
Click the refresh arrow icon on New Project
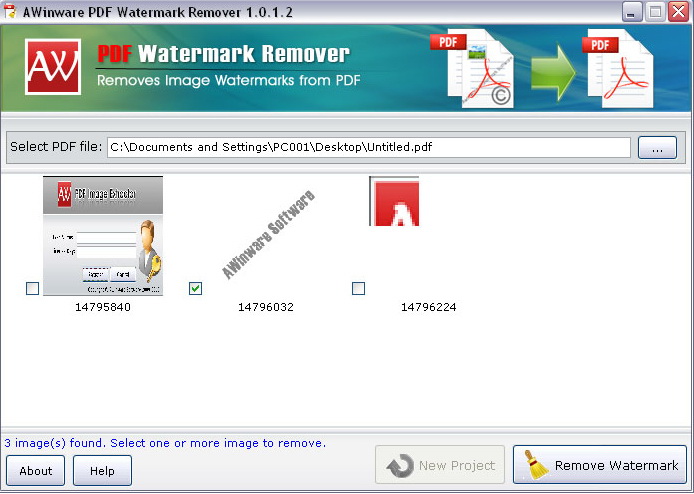click(x=400, y=466)
